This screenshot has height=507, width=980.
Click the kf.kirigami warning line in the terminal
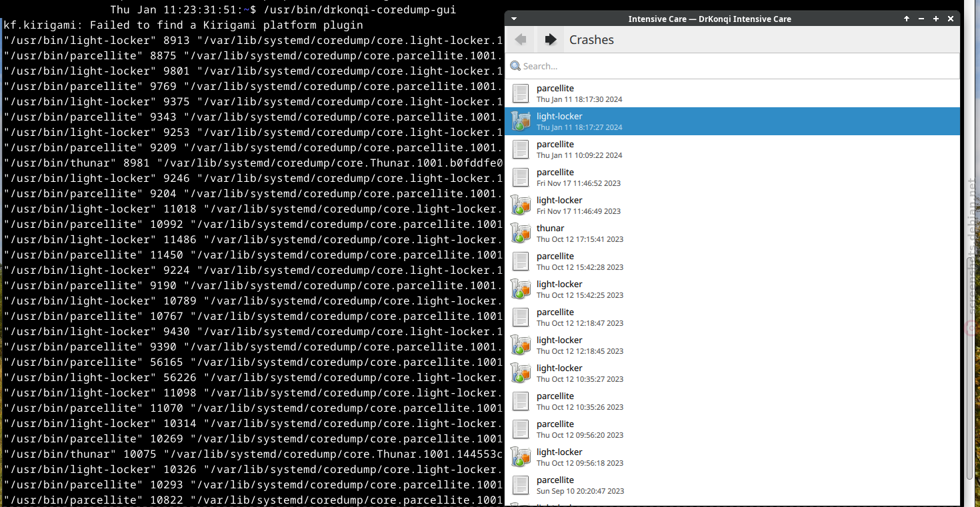click(x=183, y=25)
